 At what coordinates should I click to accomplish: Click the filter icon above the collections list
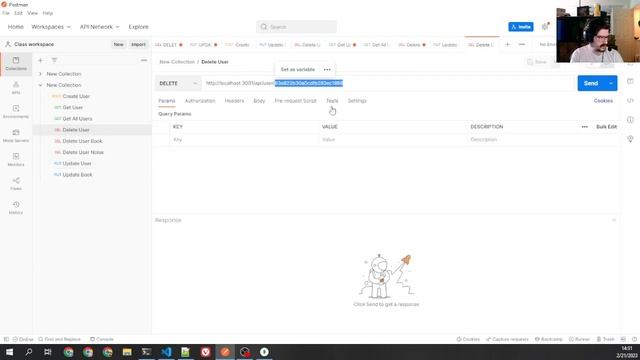click(54, 60)
